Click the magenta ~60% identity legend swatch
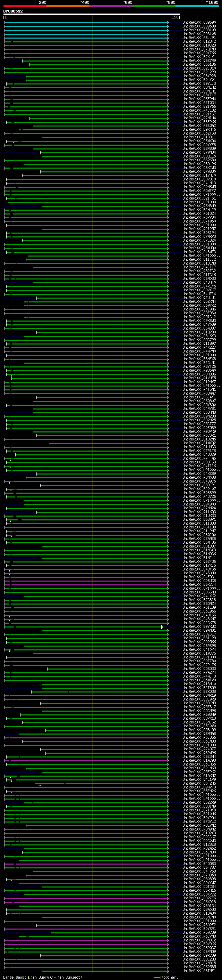Image resolution: width=222 pixels, height=980 pixels. [111, 6]
